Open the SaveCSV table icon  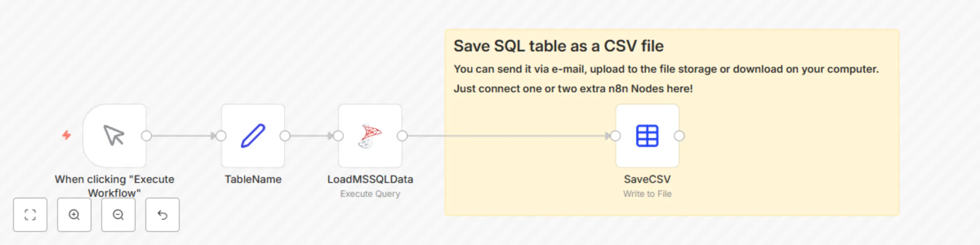click(647, 135)
